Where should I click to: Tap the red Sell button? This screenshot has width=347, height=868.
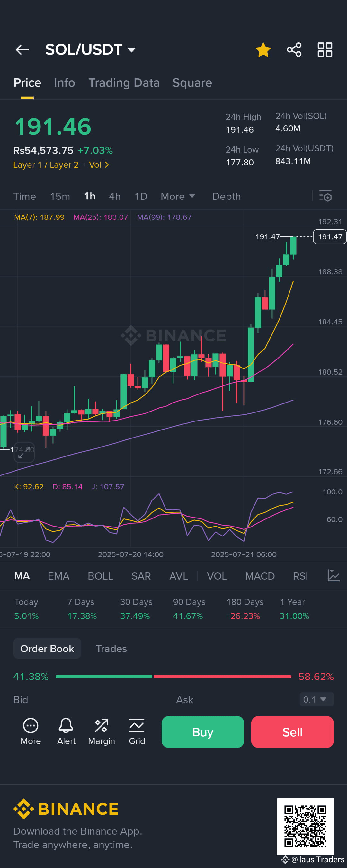(x=292, y=732)
